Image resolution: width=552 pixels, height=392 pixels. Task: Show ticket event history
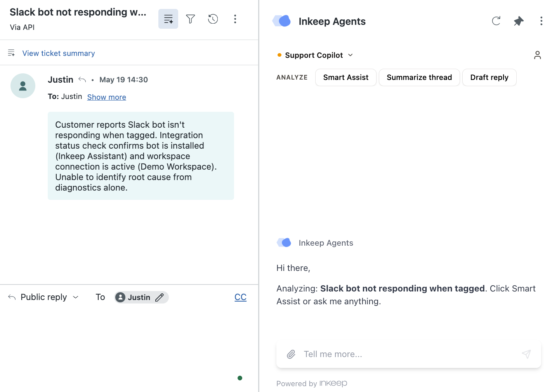(213, 19)
